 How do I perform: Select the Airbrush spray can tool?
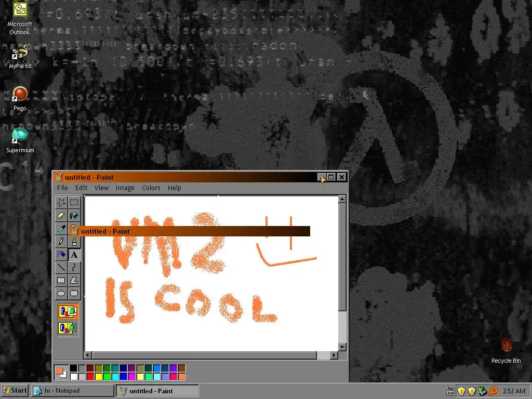pyautogui.click(x=61, y=255)
